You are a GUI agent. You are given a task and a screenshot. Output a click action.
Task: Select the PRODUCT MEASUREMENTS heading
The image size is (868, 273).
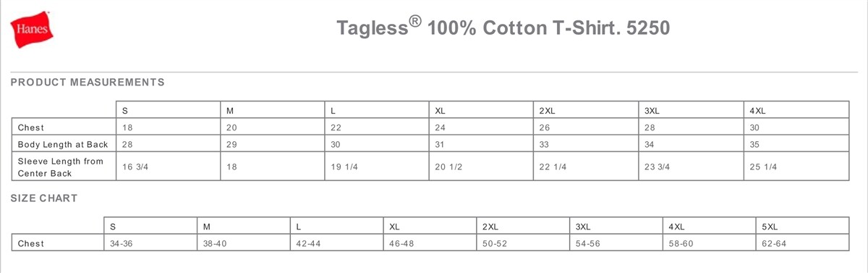pyautogui.click(x=88, y=82)
